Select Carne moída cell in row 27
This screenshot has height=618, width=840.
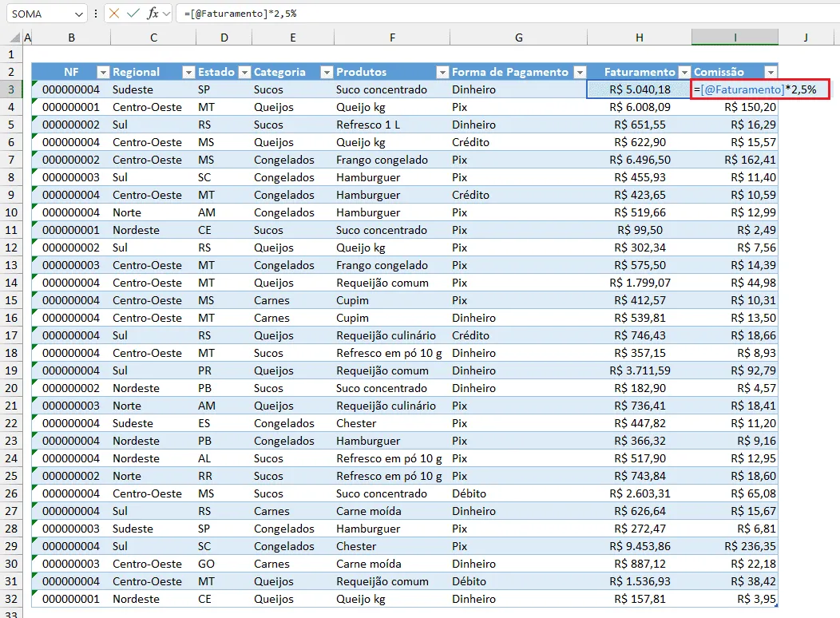click(392, 511)
